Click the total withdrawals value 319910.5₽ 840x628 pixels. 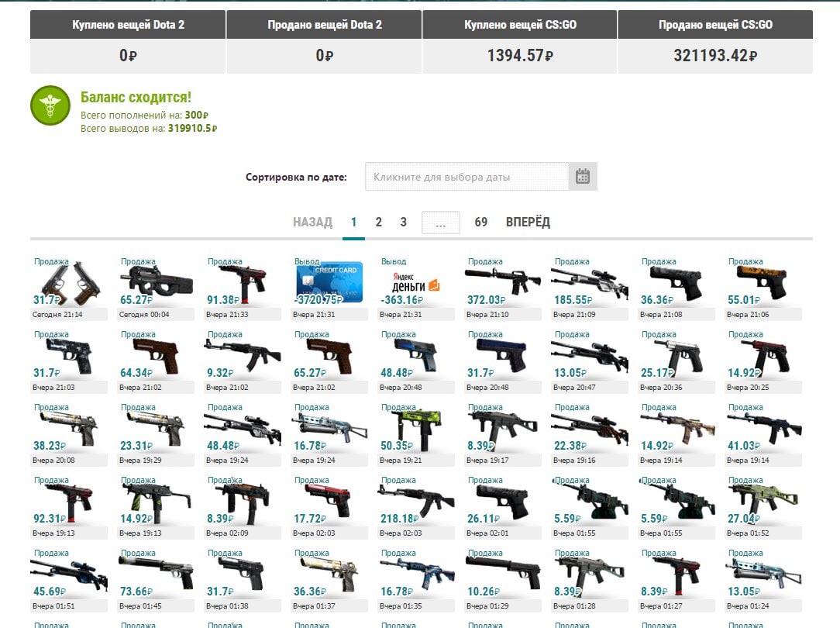[x=192, y=128]
